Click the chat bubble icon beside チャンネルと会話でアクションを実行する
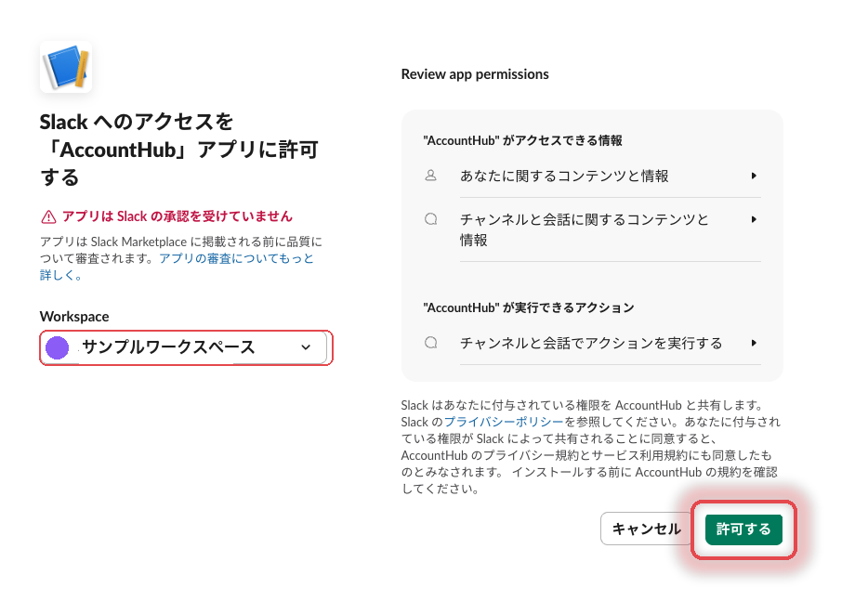This screenshot has height=614, width=868. click(x=430, y=343)
